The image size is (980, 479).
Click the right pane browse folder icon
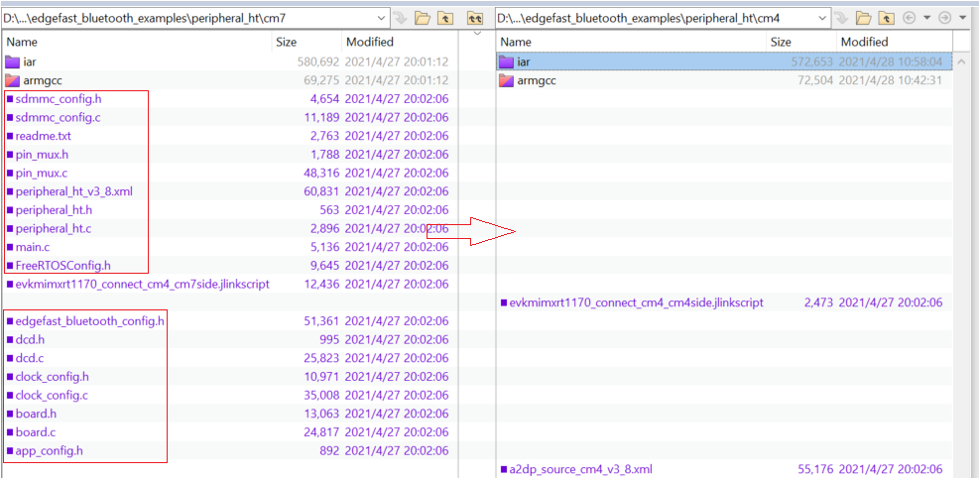[x=863, y=18]
